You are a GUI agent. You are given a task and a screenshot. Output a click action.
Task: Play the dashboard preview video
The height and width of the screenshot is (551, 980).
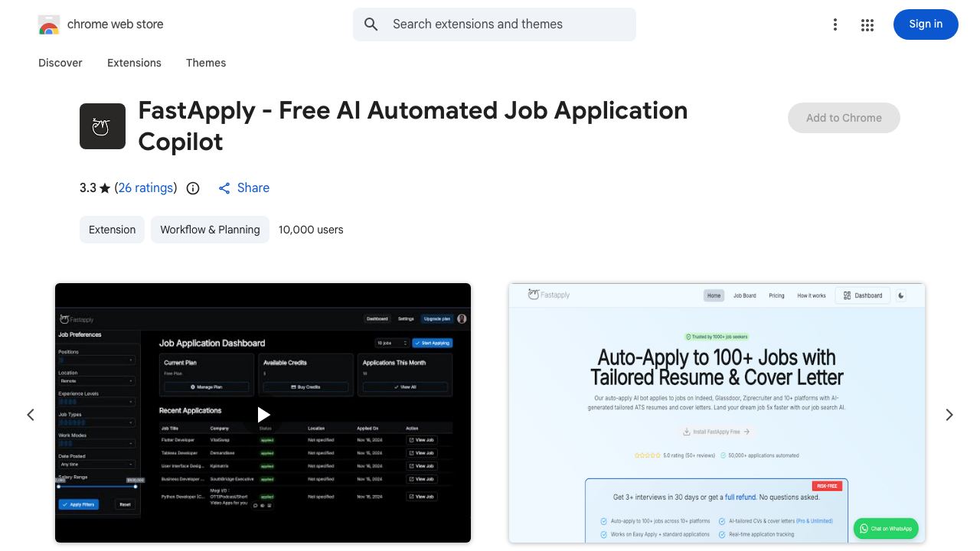click(263, 414)
